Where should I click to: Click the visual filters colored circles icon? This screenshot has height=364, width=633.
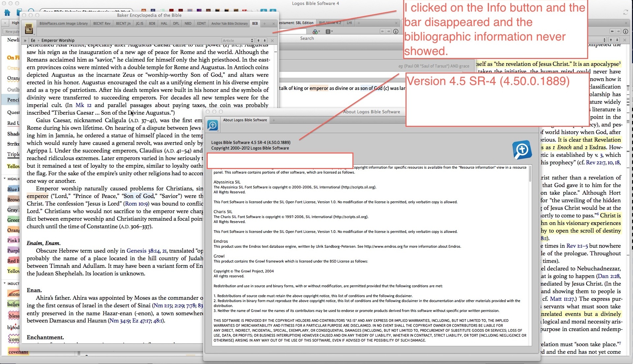click(316, 31)
